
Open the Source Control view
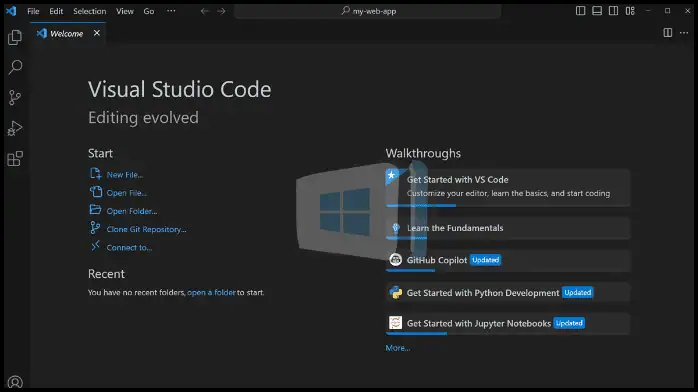click(15, 97)
